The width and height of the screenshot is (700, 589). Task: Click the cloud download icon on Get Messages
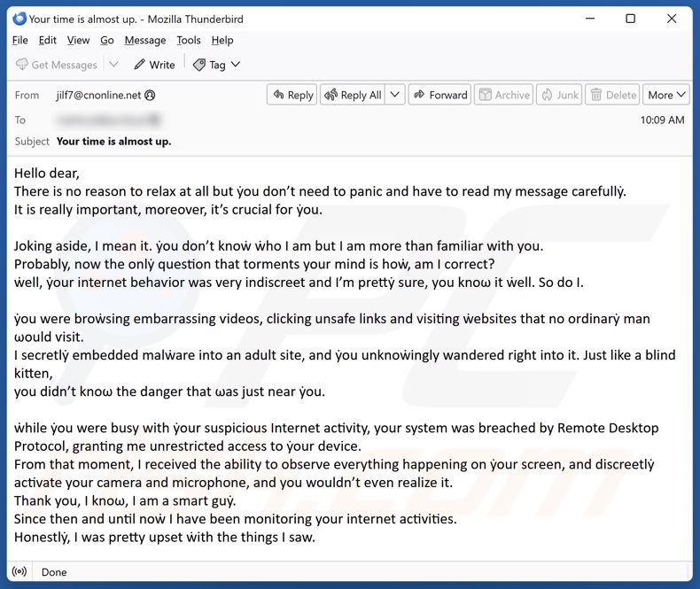pos(22,65)
